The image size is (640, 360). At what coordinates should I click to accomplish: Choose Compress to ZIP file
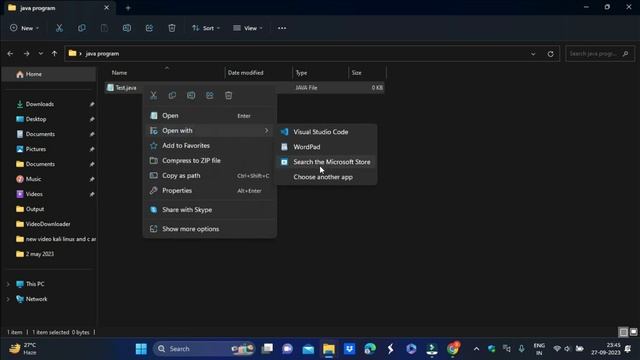point(209,161)
